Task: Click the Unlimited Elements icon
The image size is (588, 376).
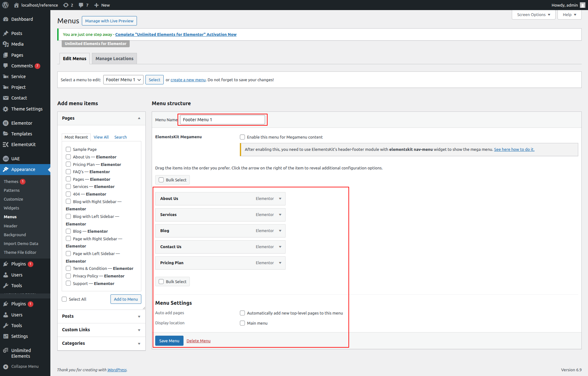Action: [x=6, y=350]
